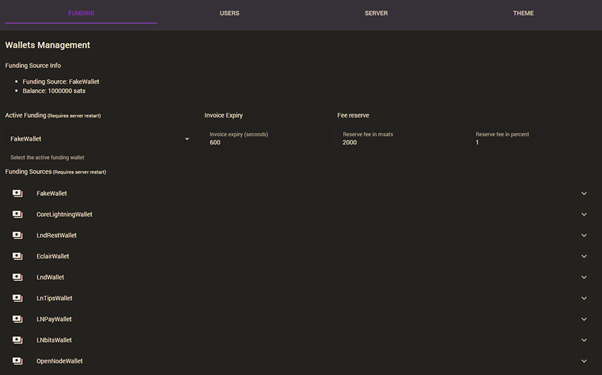Expand the OpenNodeWallet row chevron
Viewport: 602px width, 375px height.
[584, 361]
